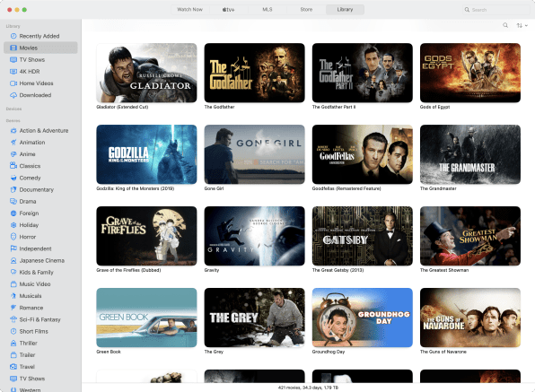Click 'Goodfellas (Remastered Feature)' title text

346,188
